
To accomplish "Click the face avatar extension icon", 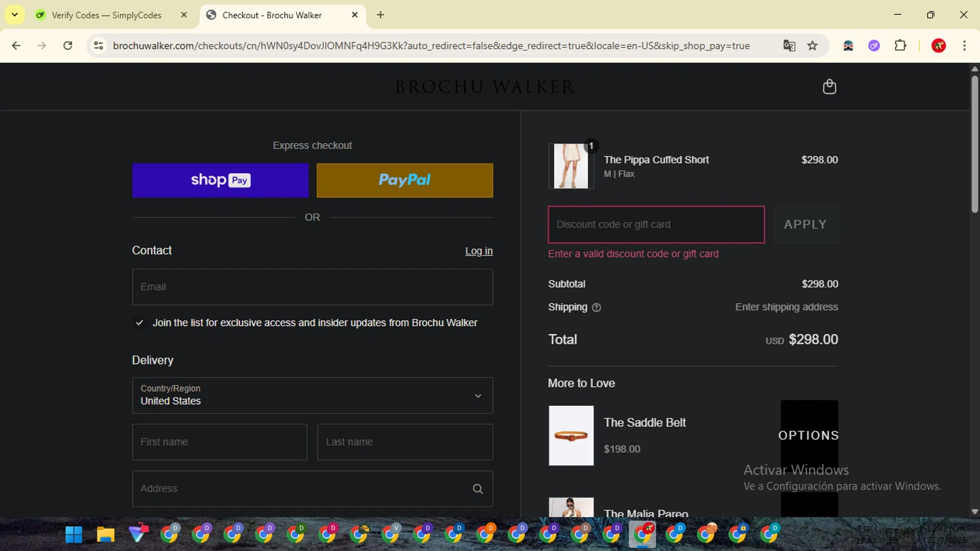I will (848, 46).
